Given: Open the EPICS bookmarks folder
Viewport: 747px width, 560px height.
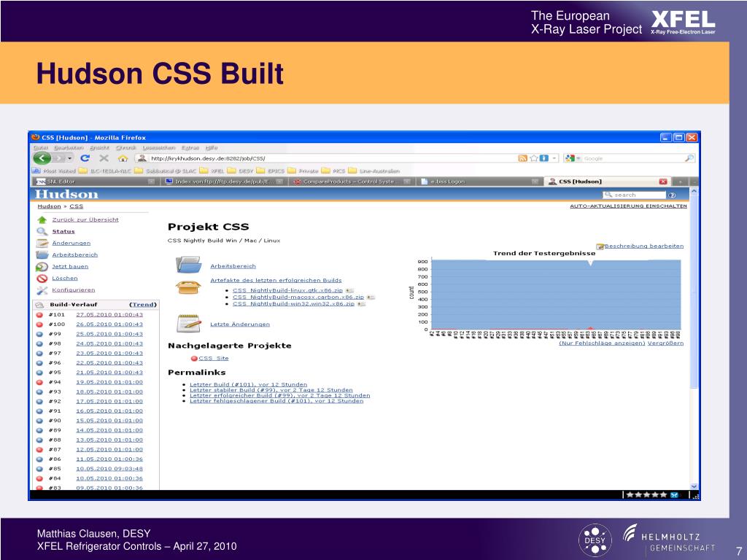Looking at the screenshot, I should [x=270, y=171].
